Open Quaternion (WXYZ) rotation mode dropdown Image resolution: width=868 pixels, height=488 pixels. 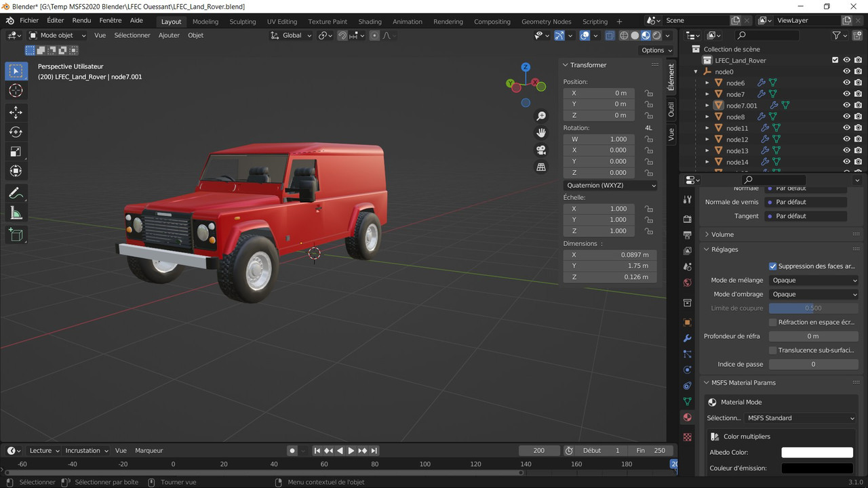pos(611,185)
